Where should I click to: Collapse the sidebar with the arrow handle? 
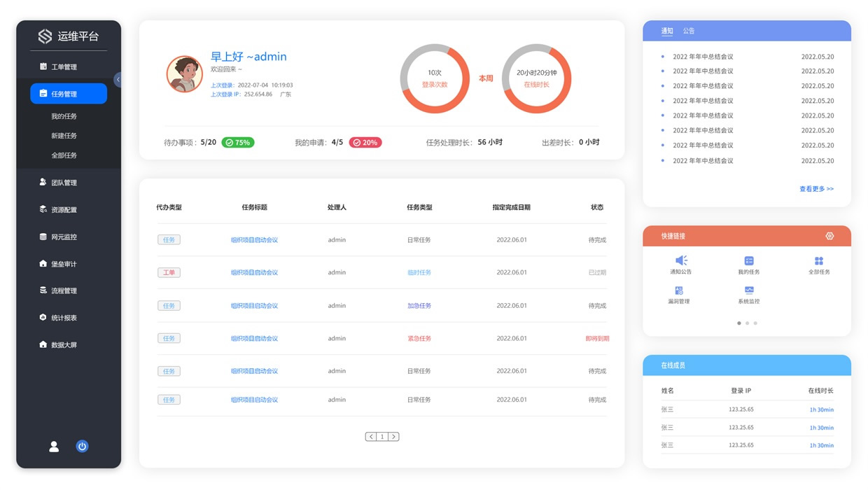point(118,80)
